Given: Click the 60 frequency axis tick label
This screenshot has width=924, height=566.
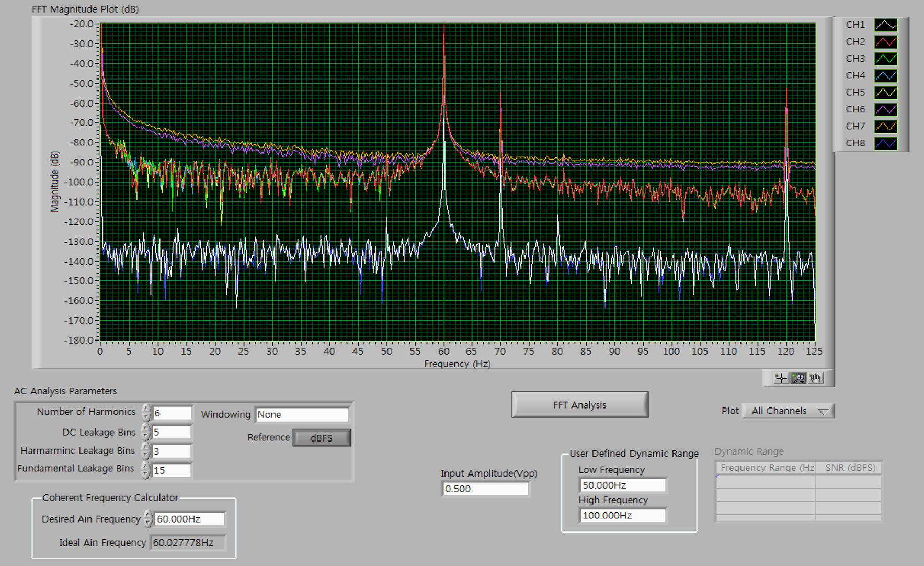Looking at the screenshot, I should point(443,352).
